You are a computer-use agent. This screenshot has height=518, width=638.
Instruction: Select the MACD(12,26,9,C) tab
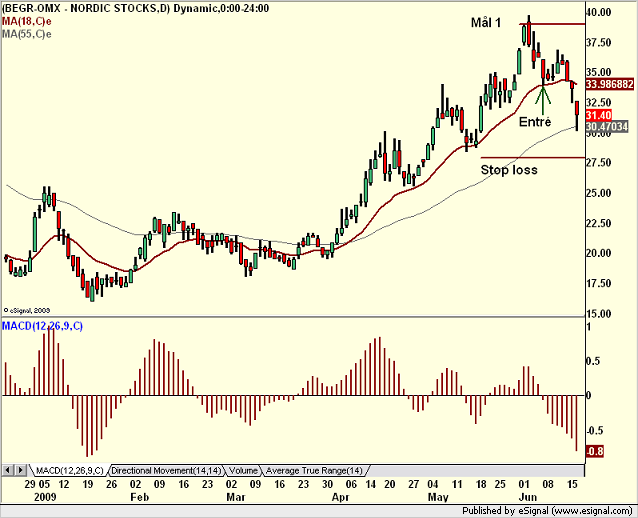70,471
